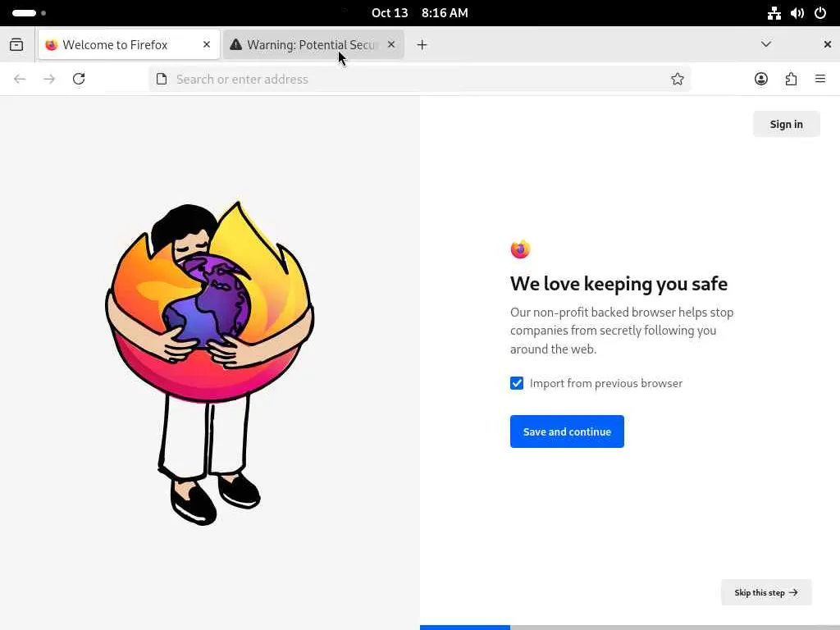Bookmark this page with star icon
The width and height of the screenshot is (840, 630).
pyautogui.click(x=678, y=79)
